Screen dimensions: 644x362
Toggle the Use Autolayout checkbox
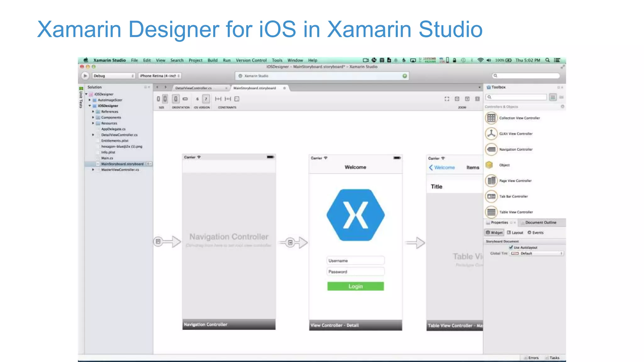coord(511,247)
